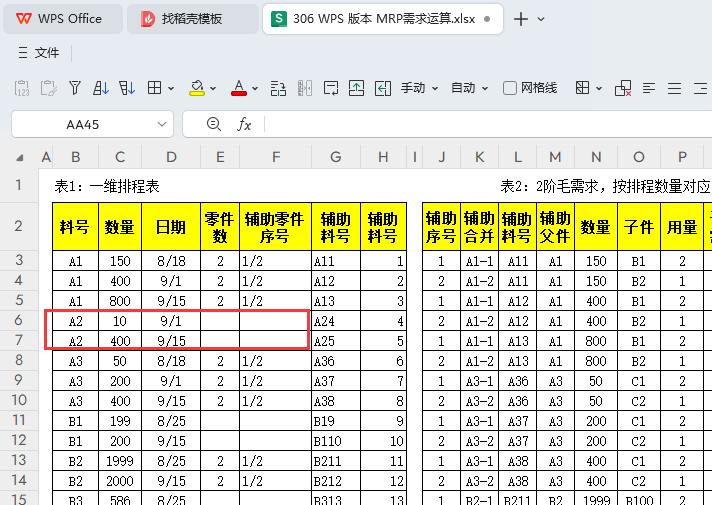Screen dimensions: 712x505
Task: Click the wrap text icon
Action: click(x=331, y=88)
